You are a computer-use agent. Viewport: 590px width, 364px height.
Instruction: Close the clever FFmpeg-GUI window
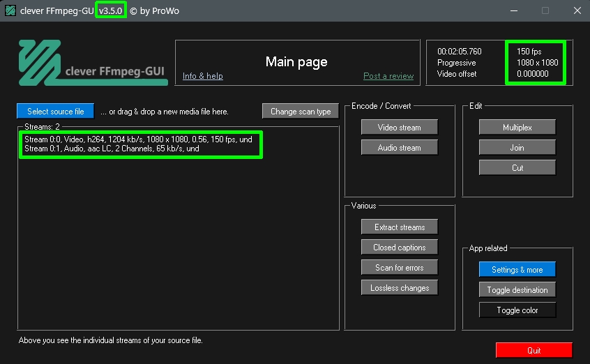[x=577, y=10]
